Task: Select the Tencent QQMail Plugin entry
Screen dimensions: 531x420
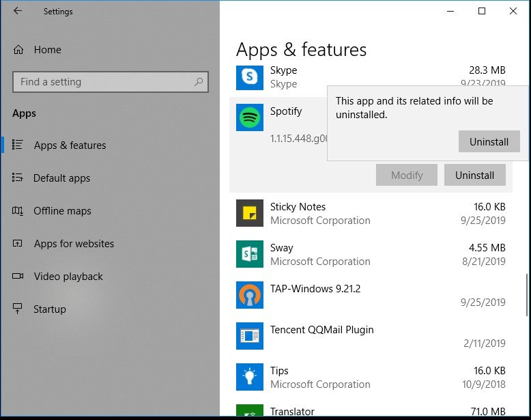Action: [x=321, y=330]
